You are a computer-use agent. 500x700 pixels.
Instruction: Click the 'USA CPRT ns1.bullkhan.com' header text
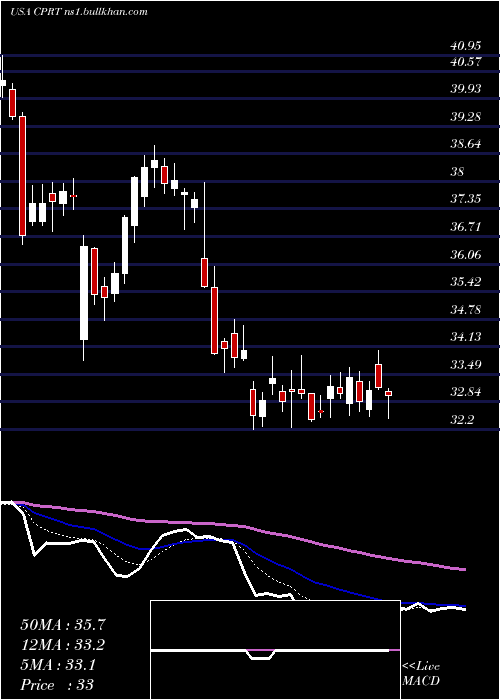(x=79, y=12)
